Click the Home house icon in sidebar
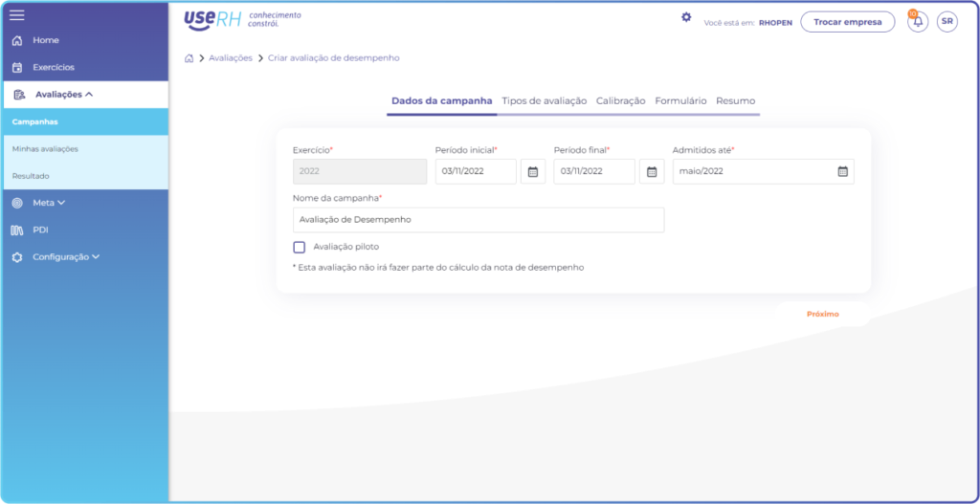The image size is (980, 504). [x=17, y=40]
